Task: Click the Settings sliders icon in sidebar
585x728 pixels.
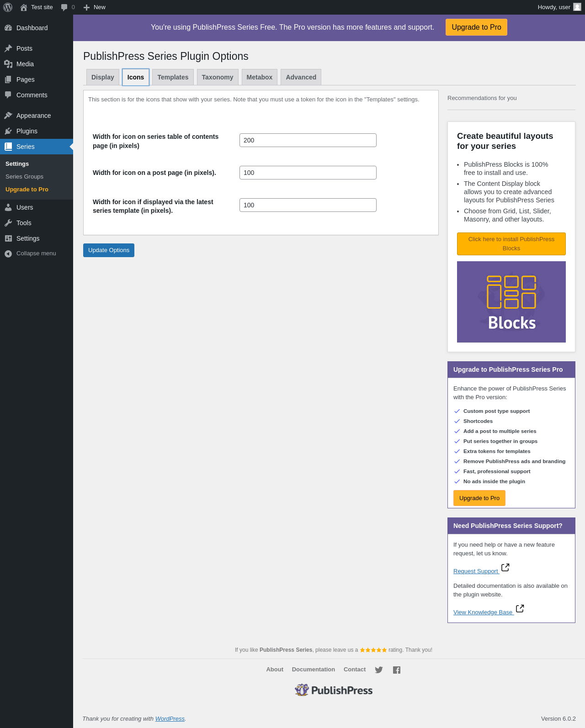Action: coord(8,238)
